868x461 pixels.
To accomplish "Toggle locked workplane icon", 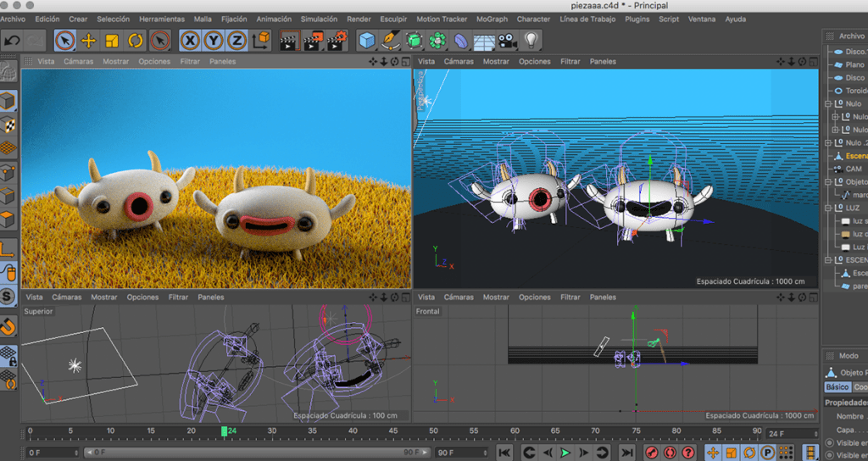I will point(8,355).
